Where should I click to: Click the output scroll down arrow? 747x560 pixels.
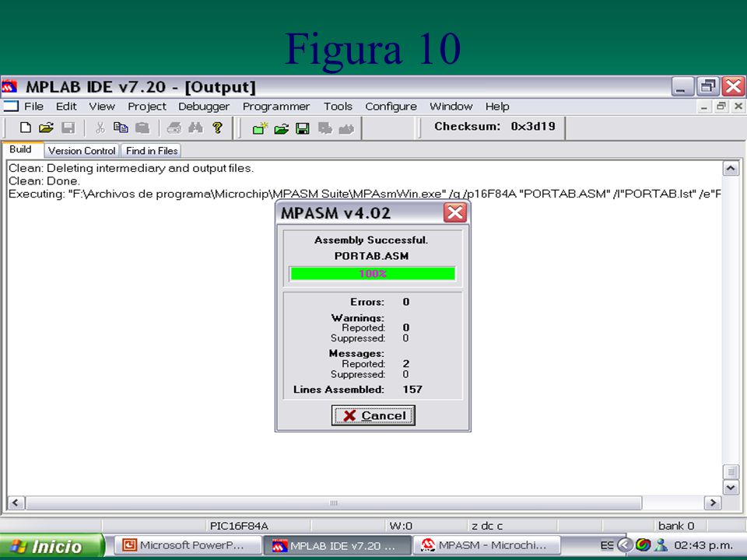(731, 487)
